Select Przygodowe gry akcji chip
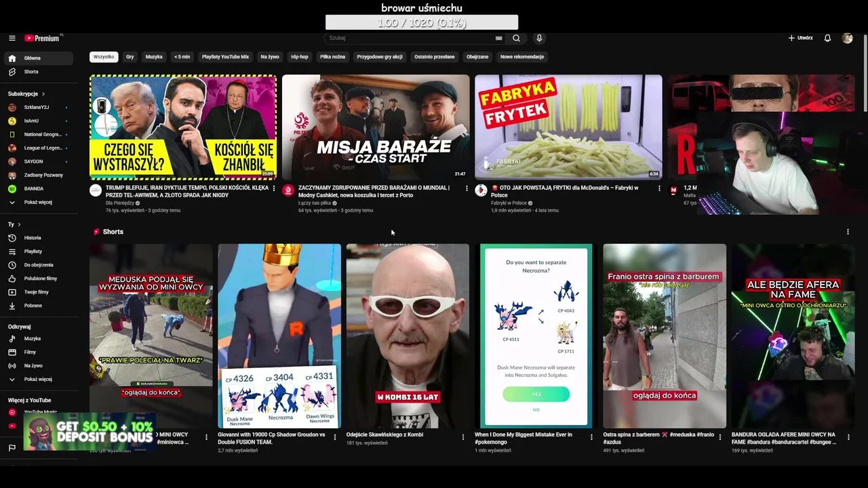This screenshot has height=488, width=868. pos(380,57)
